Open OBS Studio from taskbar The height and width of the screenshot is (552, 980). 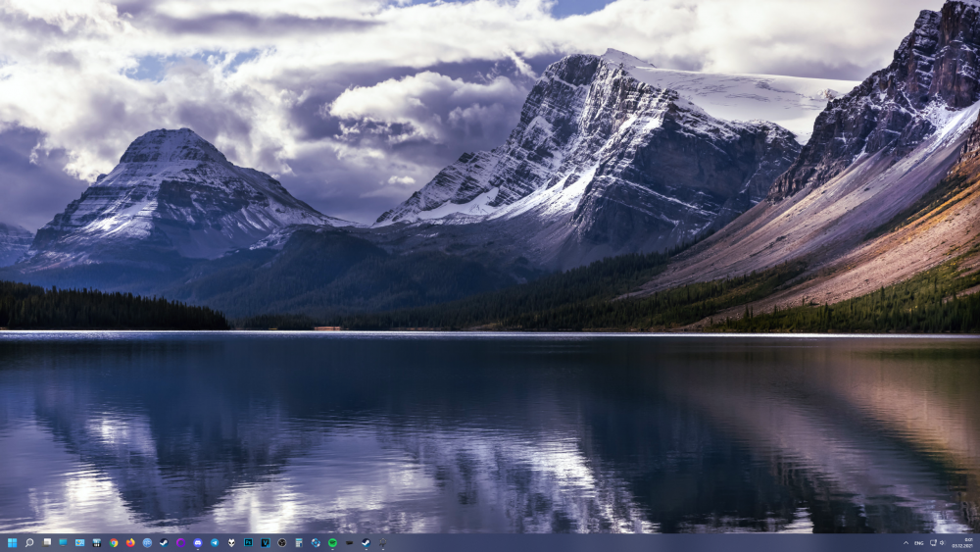point(281,542)
